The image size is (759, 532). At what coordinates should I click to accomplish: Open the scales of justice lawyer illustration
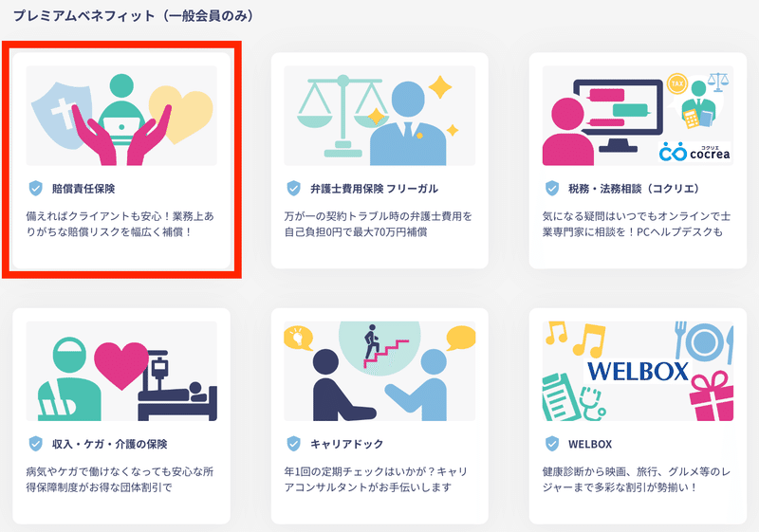click(379, 116)
